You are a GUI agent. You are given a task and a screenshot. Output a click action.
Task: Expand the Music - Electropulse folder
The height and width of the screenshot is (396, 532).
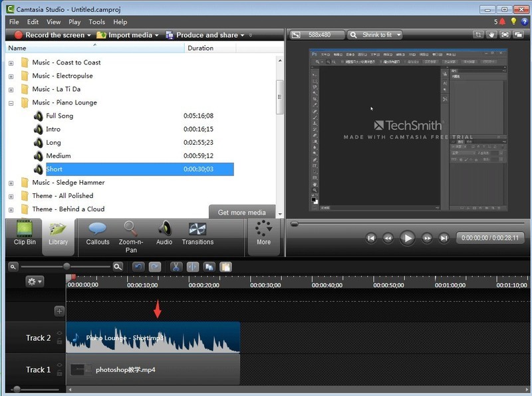(11, 75)
